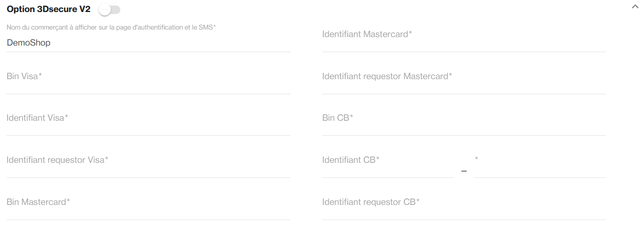This screenshot has width=644, height=235.
Task: Enable the Option 3Dsecure V2 toggle
Action: coord(109,10)
